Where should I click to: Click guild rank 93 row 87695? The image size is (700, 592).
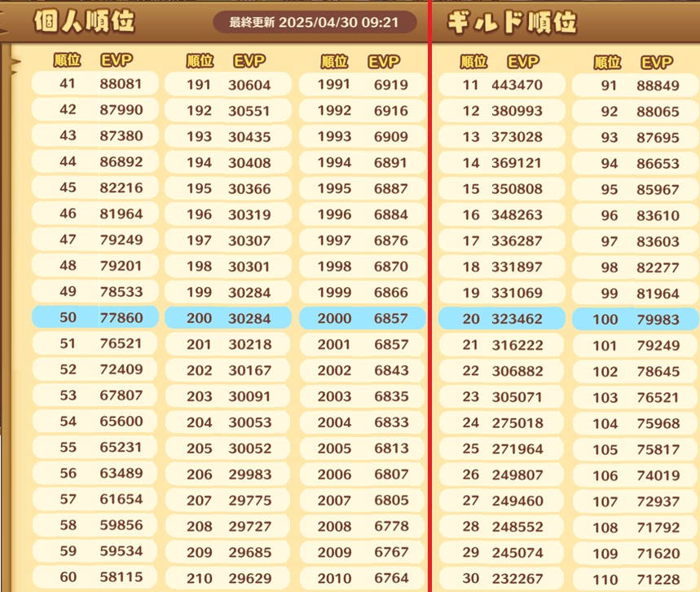click(636, 137)
